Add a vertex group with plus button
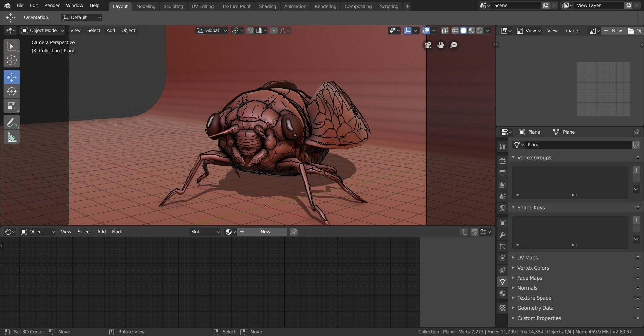 (636, 170)
